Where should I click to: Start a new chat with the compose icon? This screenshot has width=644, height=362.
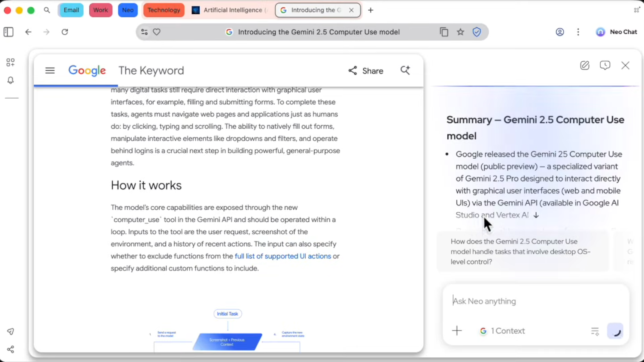coord(585,65)
